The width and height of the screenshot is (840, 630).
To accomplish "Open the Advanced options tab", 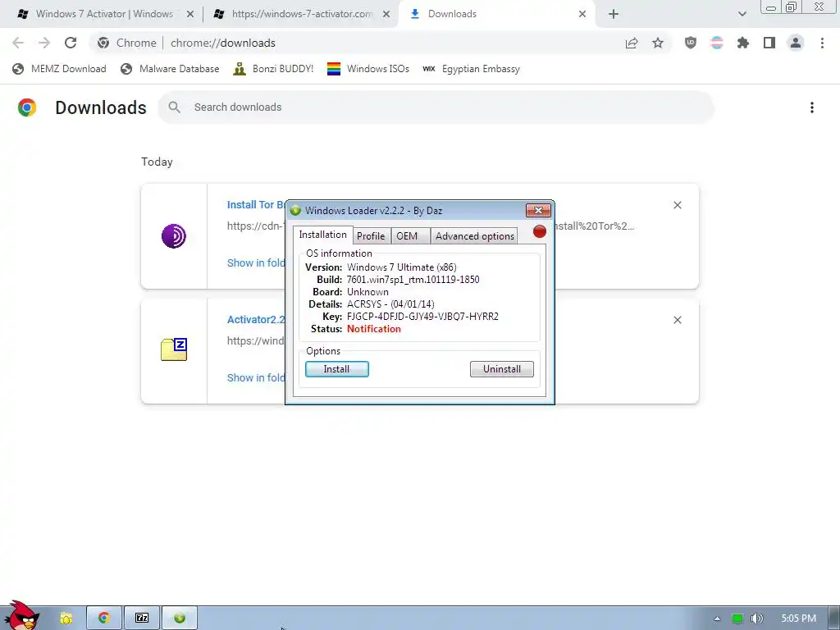I will click(475, 235).
